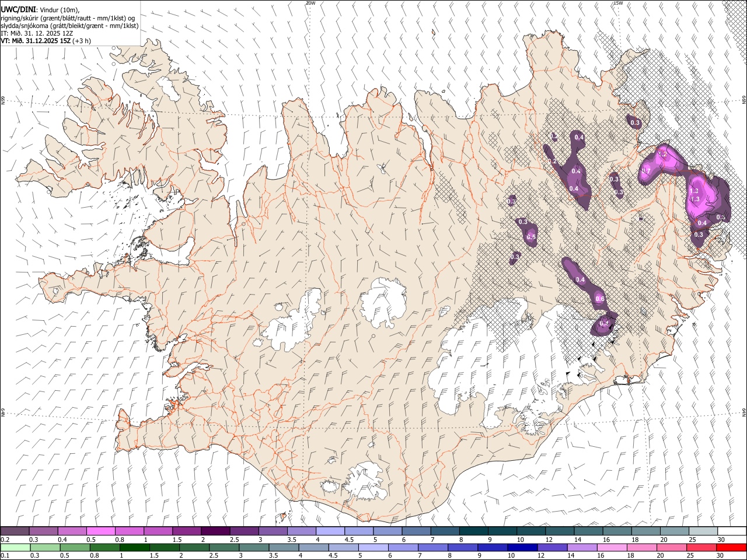
Task: Click the slydda/snjókoma description line in header
Action: pos(69,26)
